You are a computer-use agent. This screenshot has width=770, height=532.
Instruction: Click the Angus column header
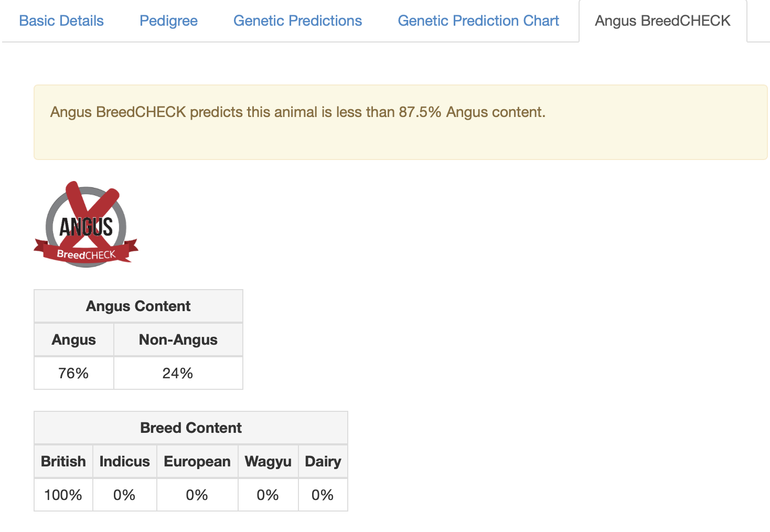73,340
